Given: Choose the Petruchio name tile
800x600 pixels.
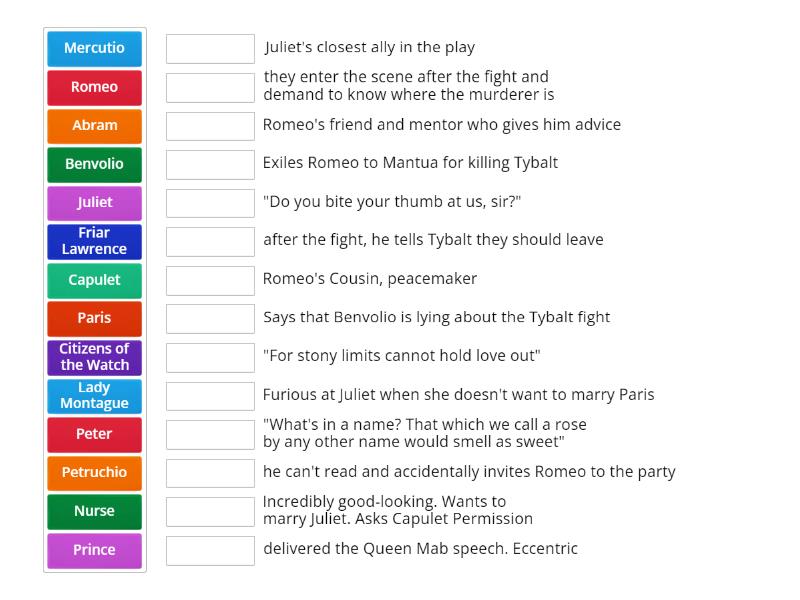Looking at the screenshot, I should tap(94, 473).
